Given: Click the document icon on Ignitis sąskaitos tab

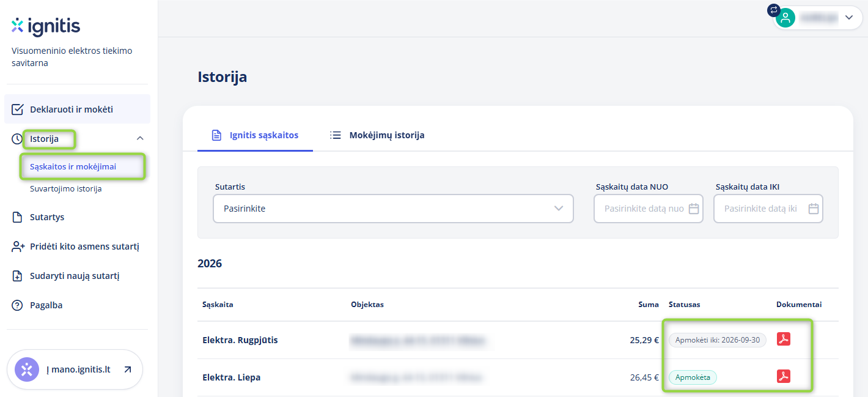Looking at the screenshot, I should pyautogui.click(x=216, y=135).
